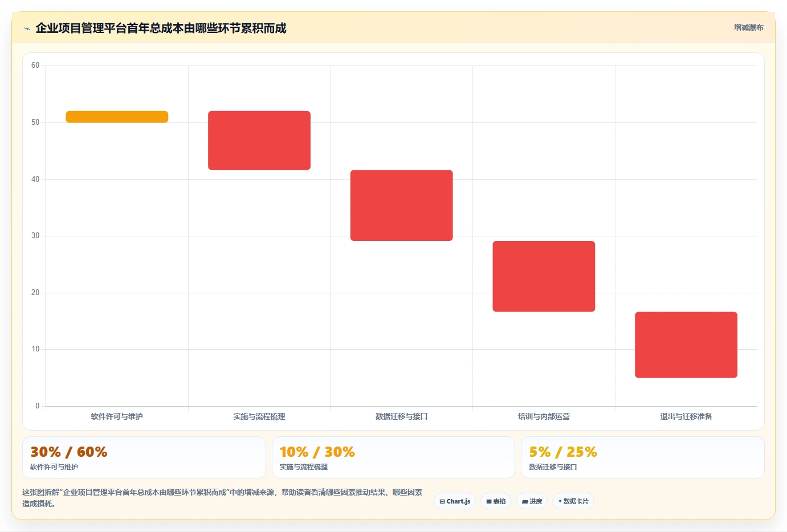Click the y-axis value 30
Viewport: 787px width, 532px height.
click(35, 236)
